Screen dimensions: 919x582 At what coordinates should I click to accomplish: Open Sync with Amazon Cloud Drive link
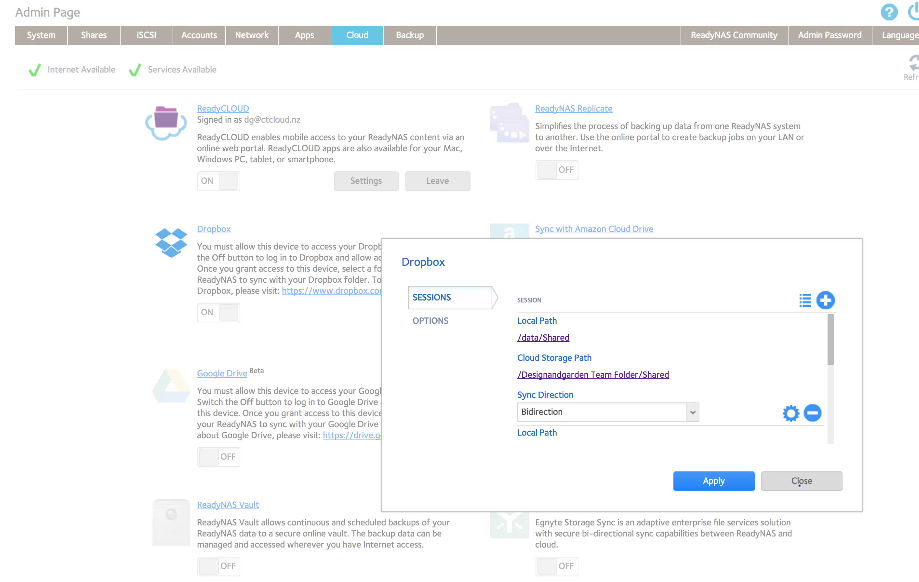coord(594,229)
